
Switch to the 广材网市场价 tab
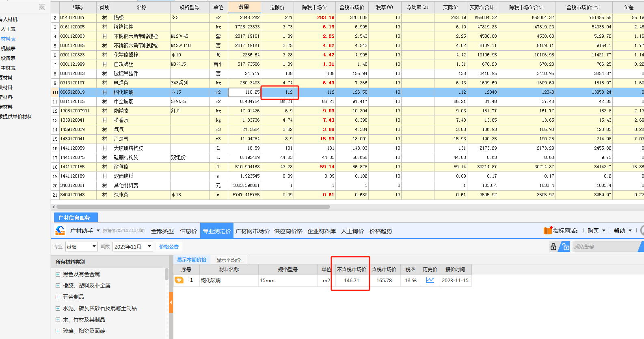pyautogui.click(x=253, y=231)
